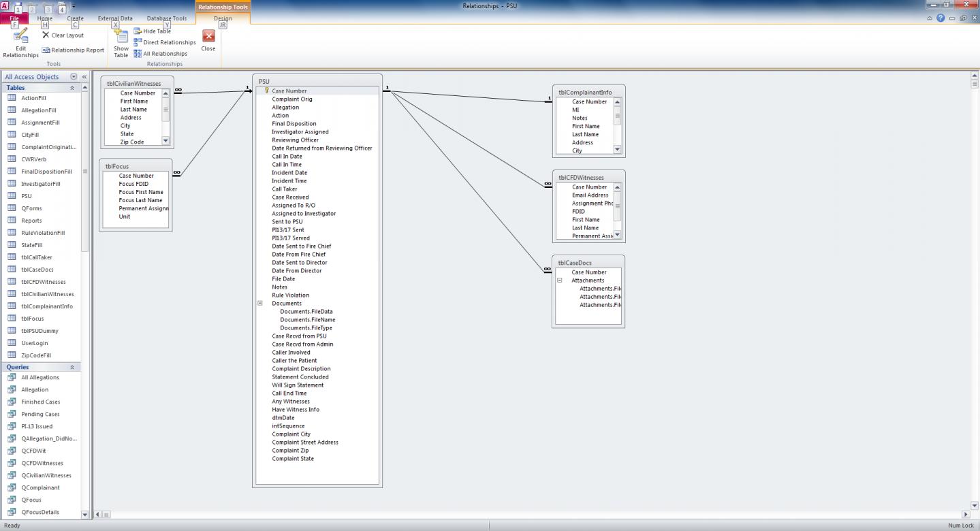Open the Edit Relationships tool

pos(20,42)
